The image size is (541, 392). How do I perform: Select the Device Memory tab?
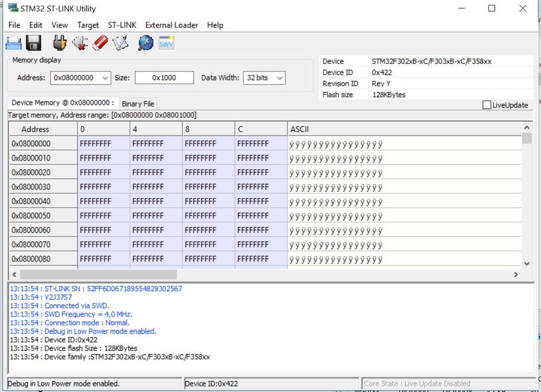coord(62,103)
